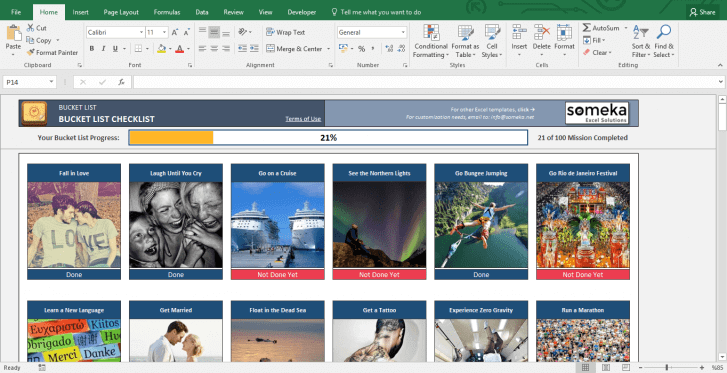The width and height of the screenshot is (727, 373).
Task: Click the Delete cells icon
Action: pyautogui.click(x=542, y=33)
